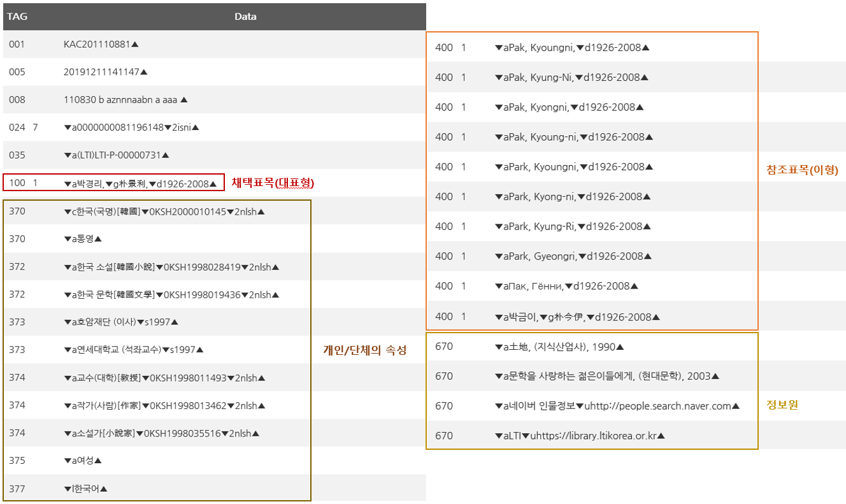Select the LTI library.ltikorea.or.kr source
Image resolution: width=846 pixels, height=504 pixels.
[x=580, y=436]
